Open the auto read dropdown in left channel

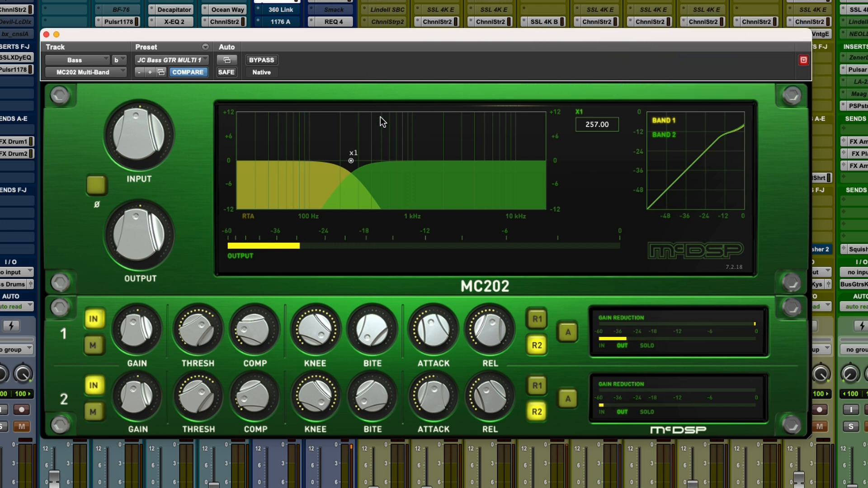[x=17, y=306]
